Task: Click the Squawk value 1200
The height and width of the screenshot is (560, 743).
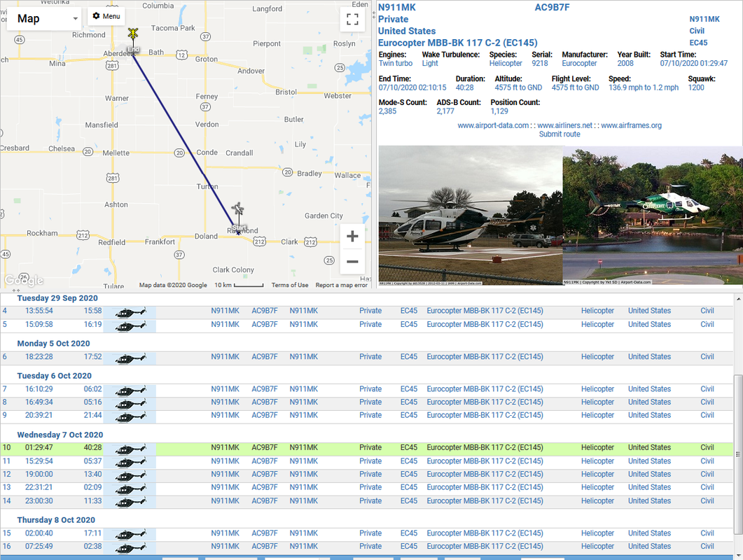Action: click(696, 87)
